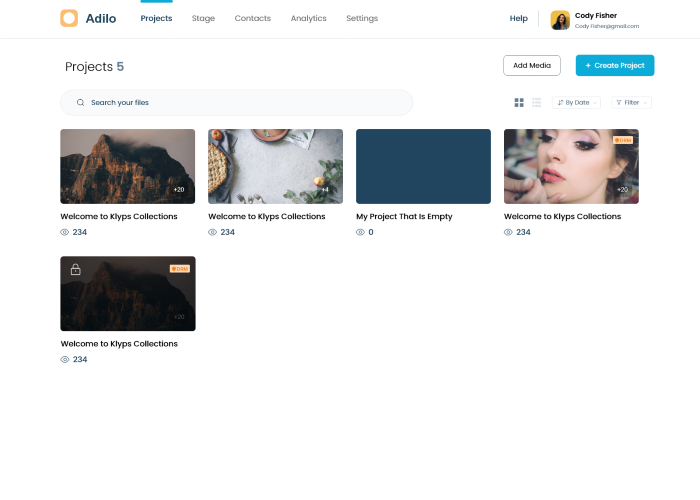The width and height of the screenshot is (700, 500).
Task: Click the DRM badge on the makeup project
Action: point(623,140)
